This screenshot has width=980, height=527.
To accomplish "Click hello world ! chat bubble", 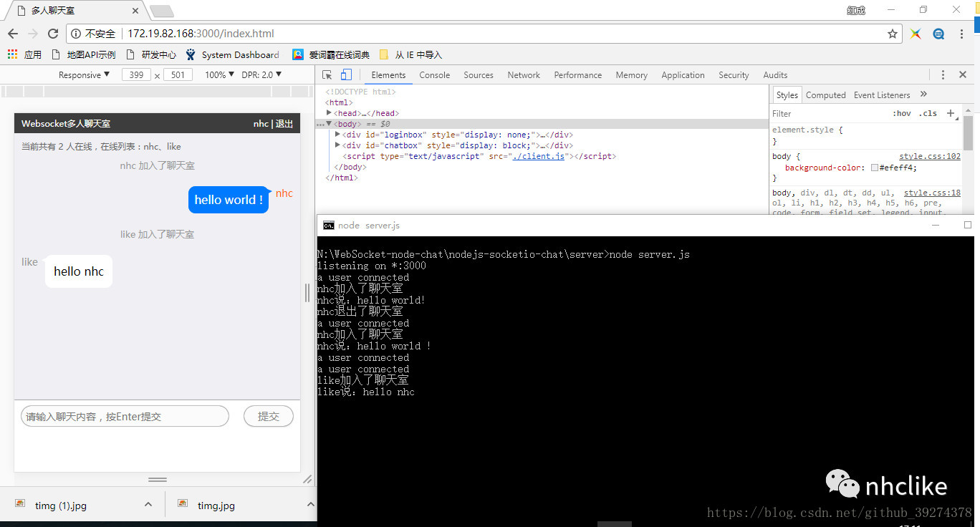I will [x=229, y=200].
